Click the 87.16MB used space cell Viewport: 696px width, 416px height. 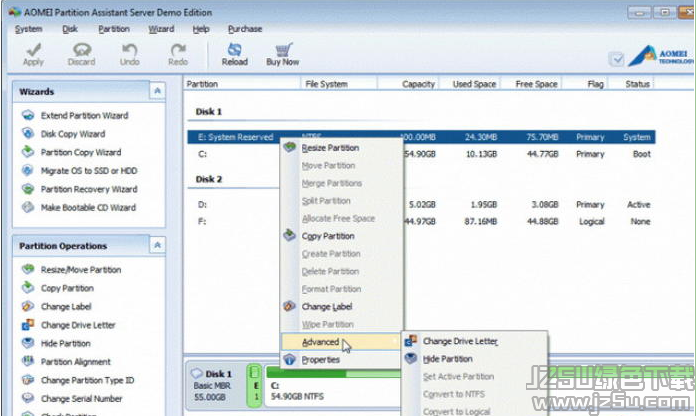pos(481,222)
